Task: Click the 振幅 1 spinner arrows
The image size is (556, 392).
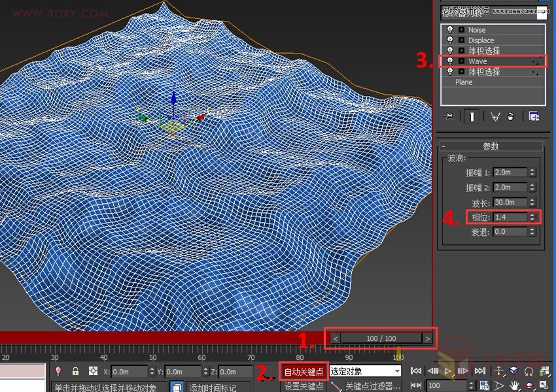Action: coord(532,172)
